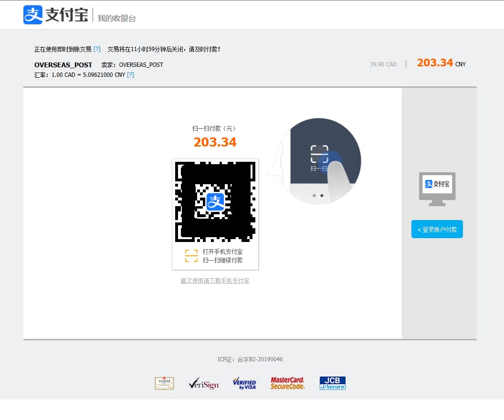Click the 我的收银台 header title
Image resolution: width=504 pixels, height=420 pixels.
click(x=117, y=18)
